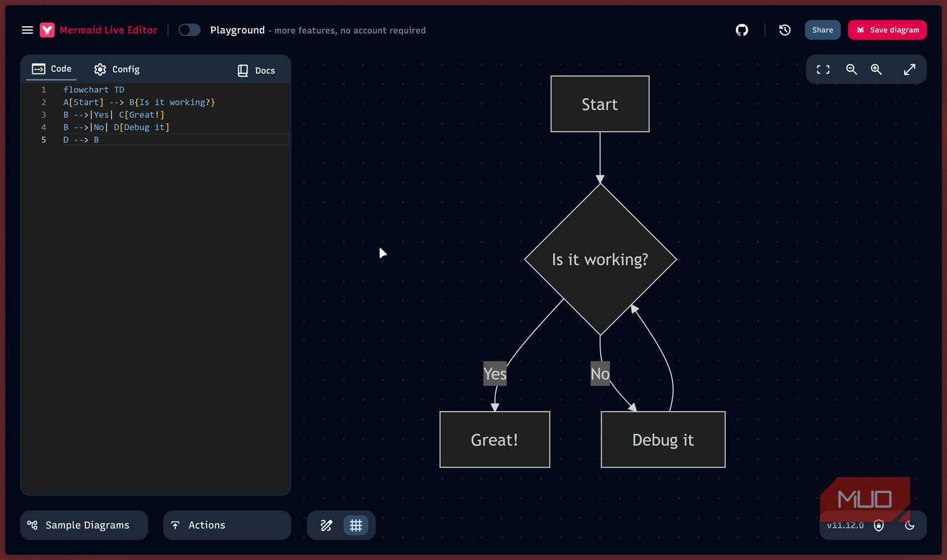Screen dimensions: 947x560
Task: Zoom out of the diagram
Action: (851, 69)
